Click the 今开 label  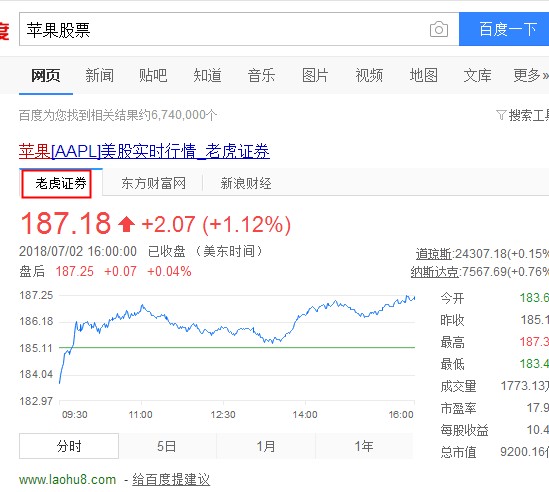[x=452, y=298]
